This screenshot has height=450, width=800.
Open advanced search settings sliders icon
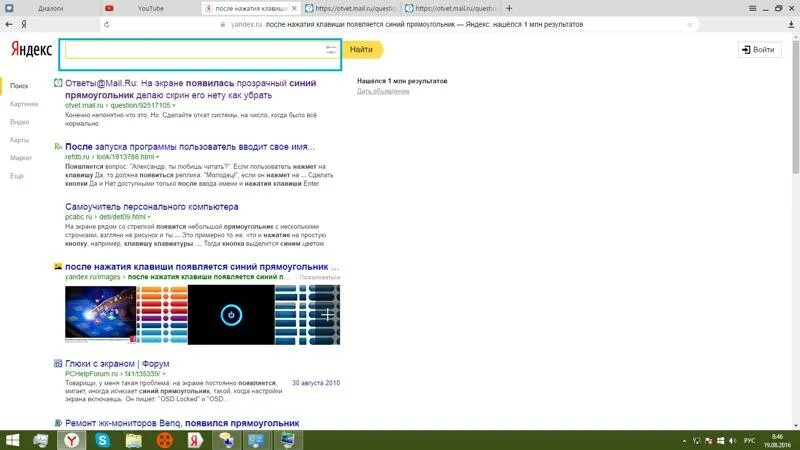[x=331, y=49]
